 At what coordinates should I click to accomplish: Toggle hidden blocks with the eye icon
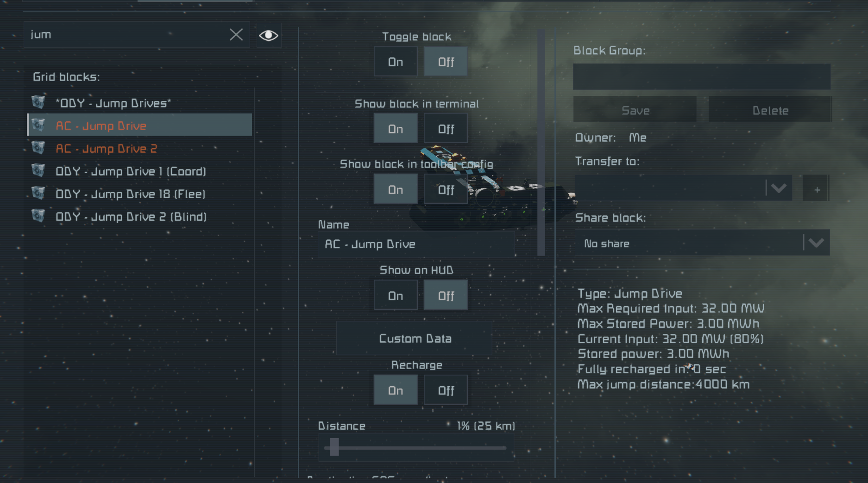click(x=269, y=35)
